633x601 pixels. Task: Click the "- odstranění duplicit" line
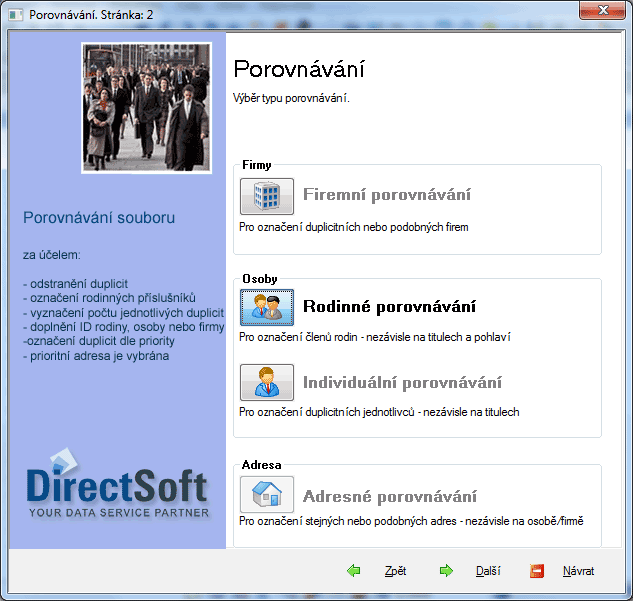pyautogui.click(x=75, y=284)
